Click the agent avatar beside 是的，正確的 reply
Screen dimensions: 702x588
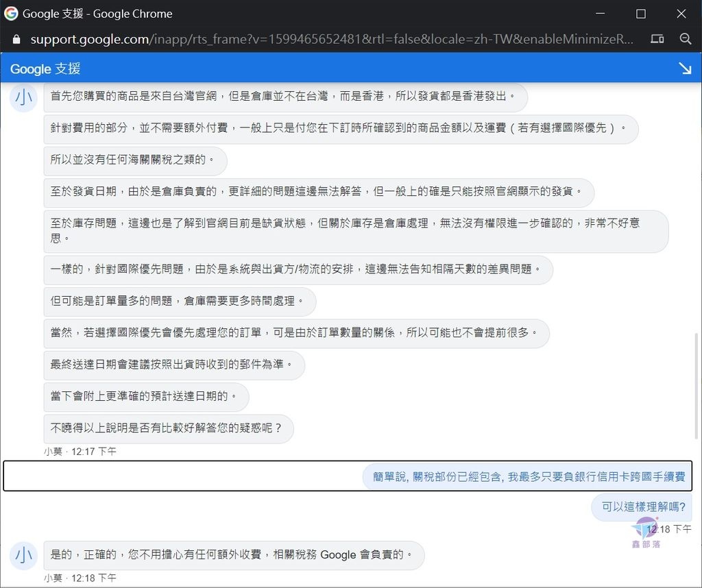coord(23,555)
